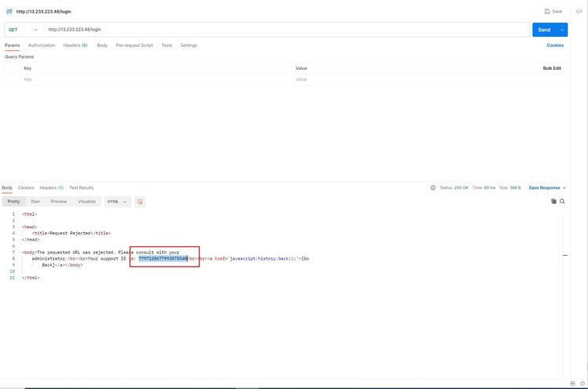
Task: Click the response scrollbar marker at right
Action: 565,256
